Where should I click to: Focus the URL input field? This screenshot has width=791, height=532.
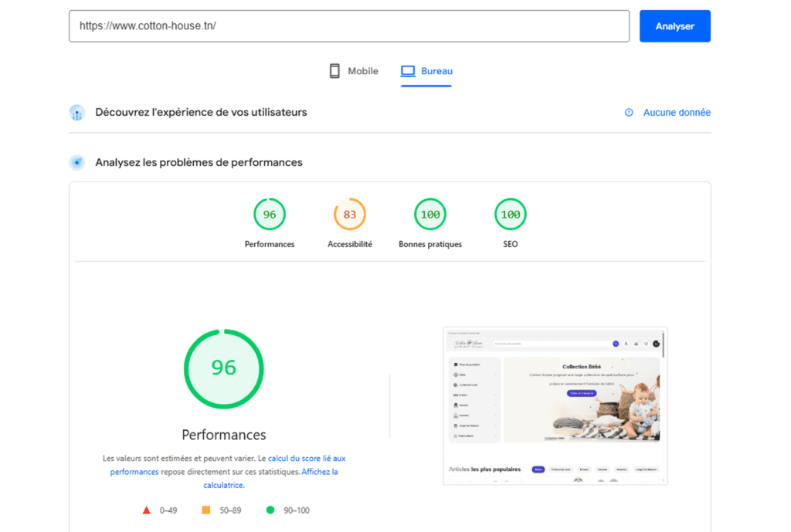[x=349, y=26]
